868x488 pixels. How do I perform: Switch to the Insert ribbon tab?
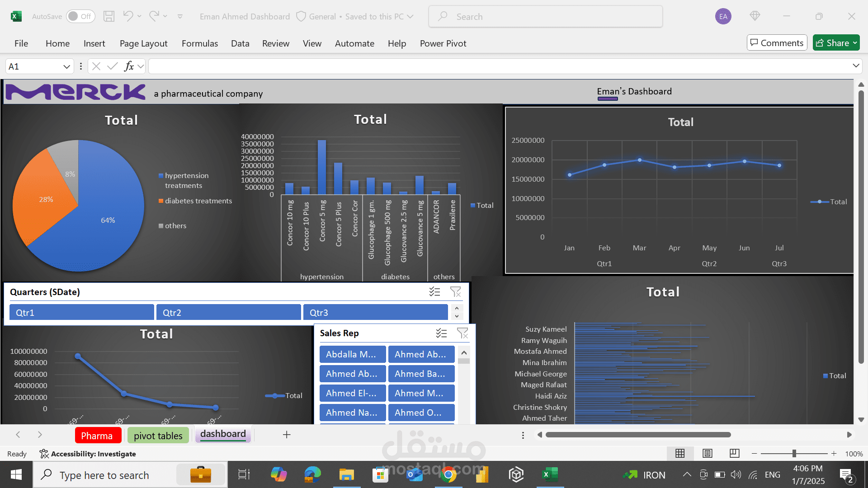94,43
